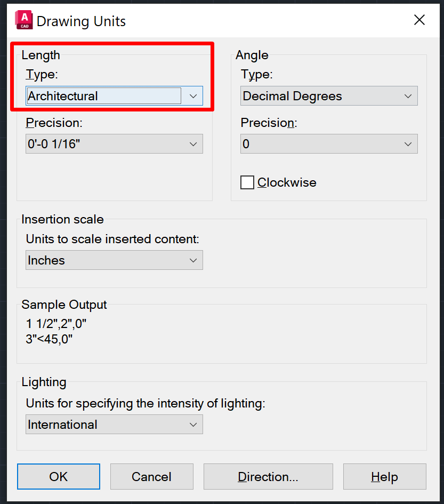The width and height of the screenshot is (444, 504).
Task: Click the Insertion scale group label
Action: pyautogui.click(x=63, y=219)
